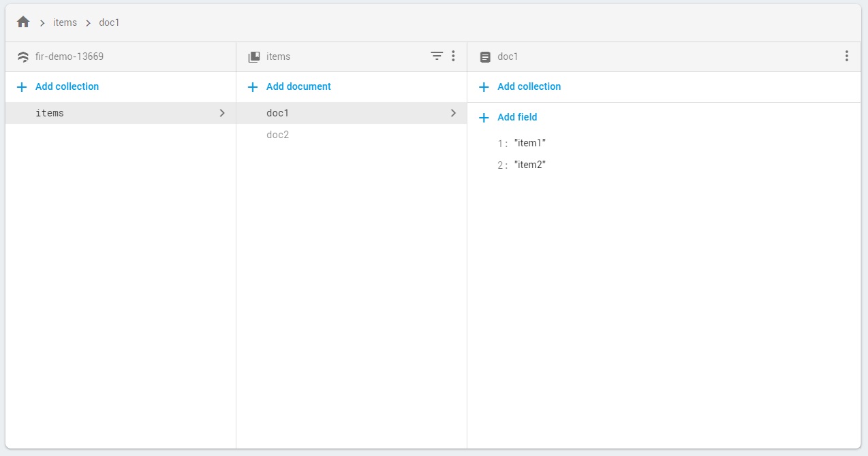The image size is (868, 456).
Task: Click the collection icon beside items panel title
Action: click(253, 56)
